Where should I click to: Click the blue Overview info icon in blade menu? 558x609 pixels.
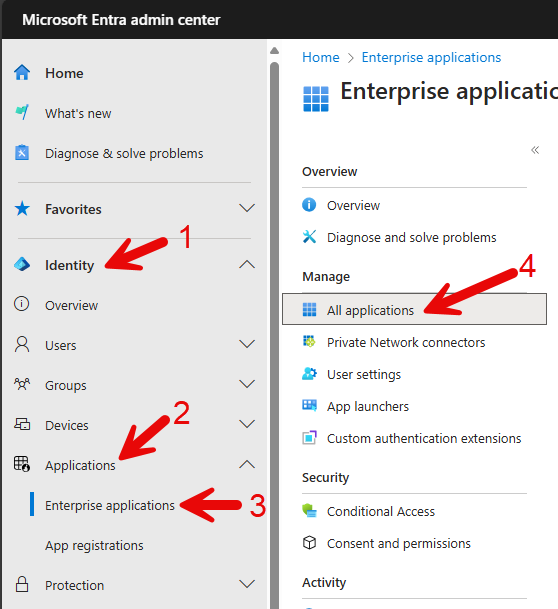tap(309, 204)
